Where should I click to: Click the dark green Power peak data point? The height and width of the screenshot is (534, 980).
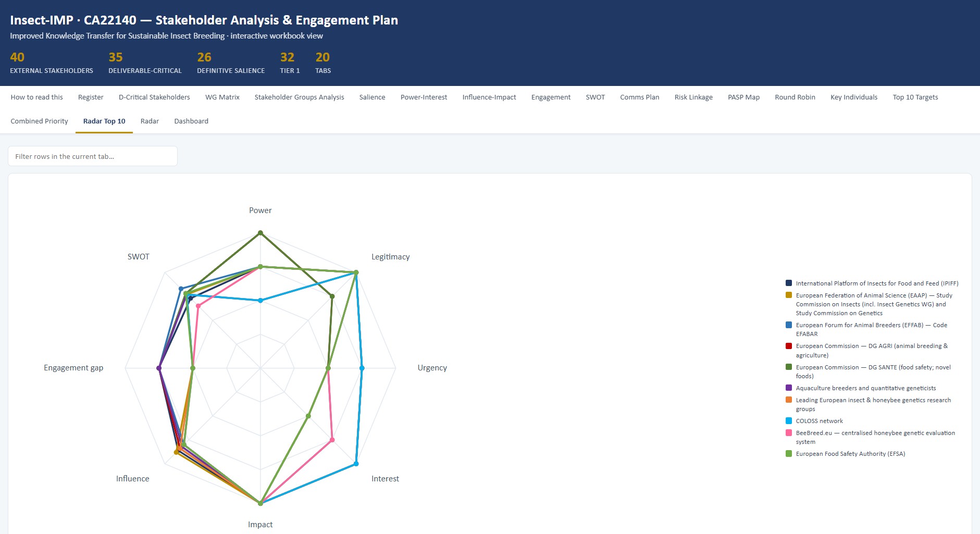click(260, 233)
